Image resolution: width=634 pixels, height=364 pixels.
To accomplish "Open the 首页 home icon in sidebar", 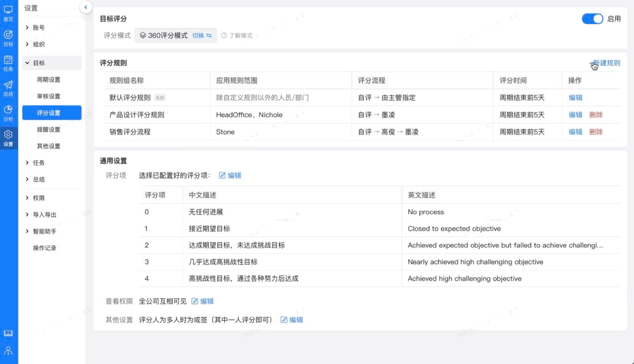I will (8, 12).
